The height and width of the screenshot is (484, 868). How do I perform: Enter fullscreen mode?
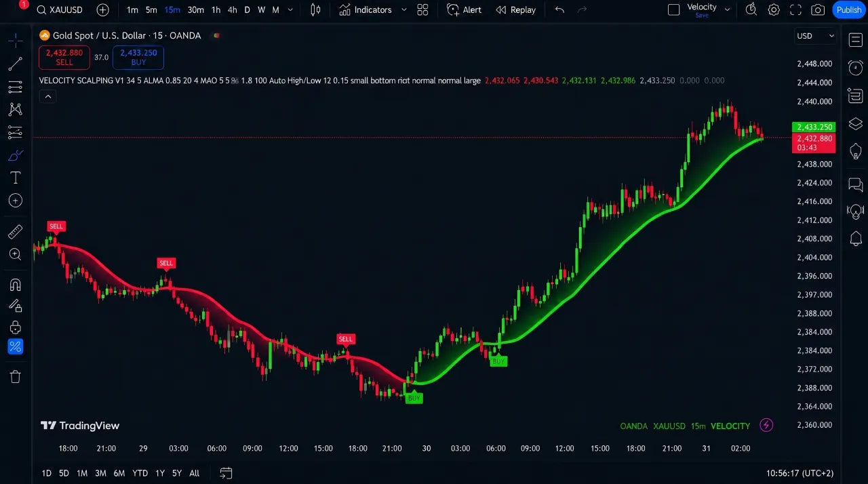pyautogui.click(x=796, y=10)
